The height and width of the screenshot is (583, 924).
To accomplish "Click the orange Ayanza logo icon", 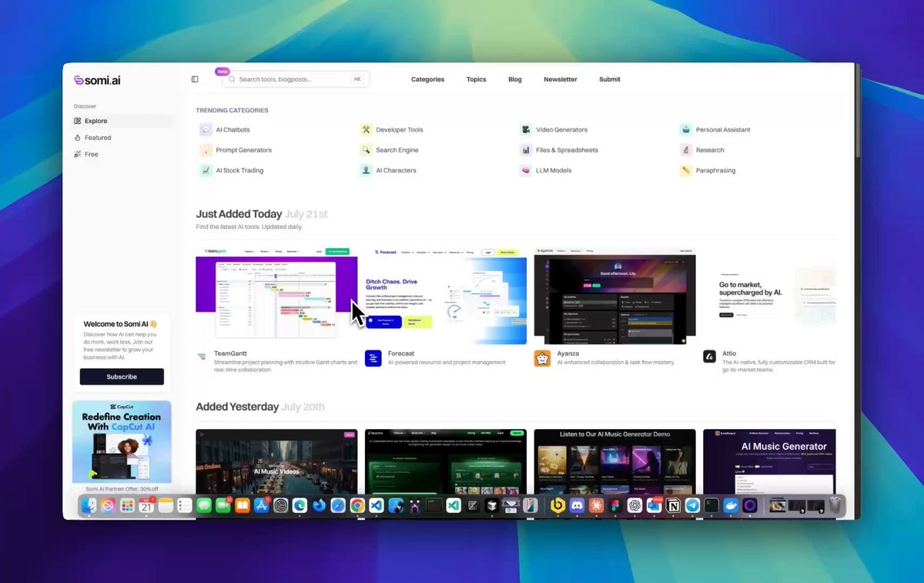I will pos(542,358).
